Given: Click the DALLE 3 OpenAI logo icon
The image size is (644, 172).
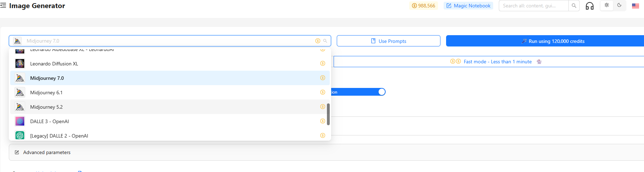Looking at the screenshot, I should (20, 121).
